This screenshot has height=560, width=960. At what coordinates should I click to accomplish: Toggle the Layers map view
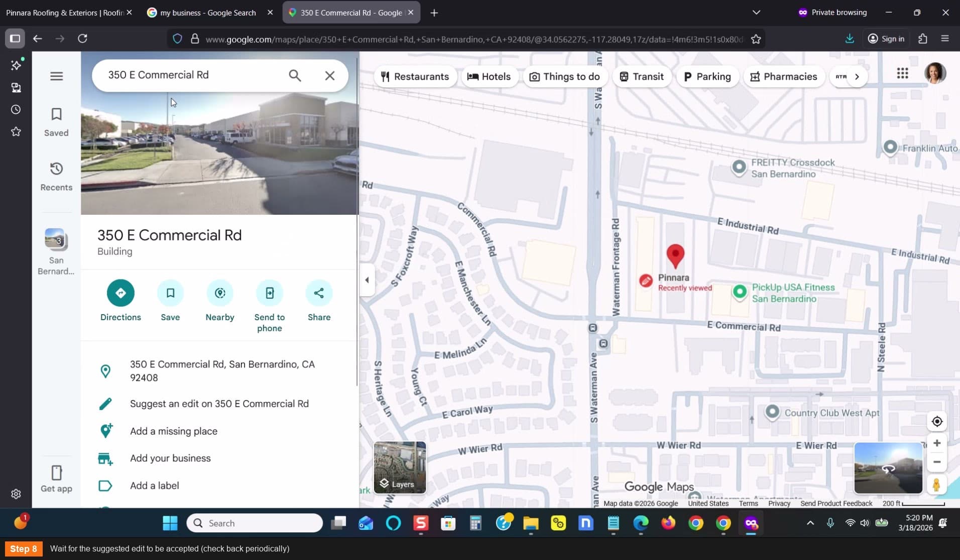tap(400, 467)
